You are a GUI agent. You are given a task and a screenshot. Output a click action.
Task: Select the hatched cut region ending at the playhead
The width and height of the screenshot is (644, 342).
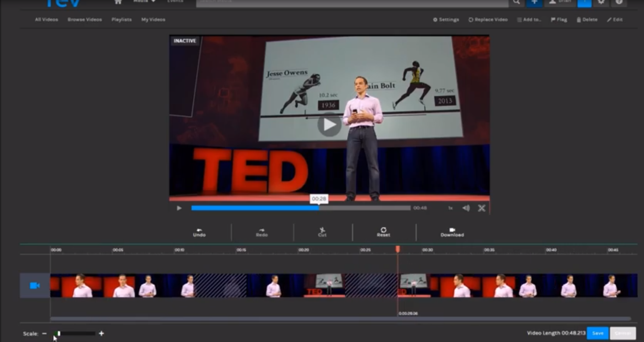tap(371, 285)
